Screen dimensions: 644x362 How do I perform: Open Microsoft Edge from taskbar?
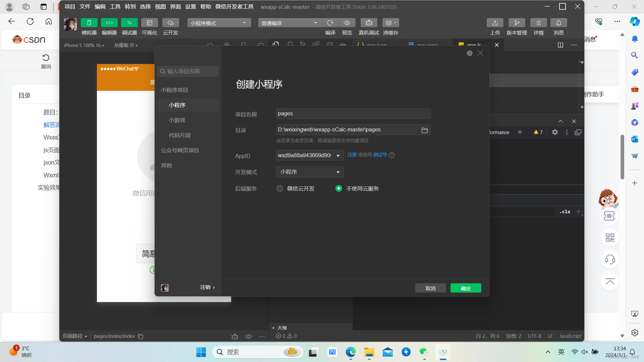click(351, 352)
